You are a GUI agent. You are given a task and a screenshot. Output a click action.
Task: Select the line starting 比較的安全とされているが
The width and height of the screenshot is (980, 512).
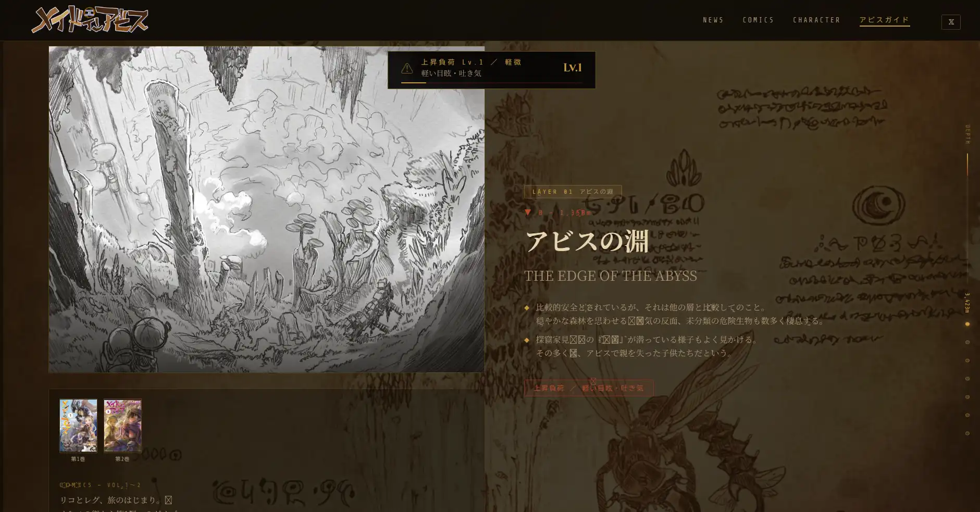click(651, 307)
